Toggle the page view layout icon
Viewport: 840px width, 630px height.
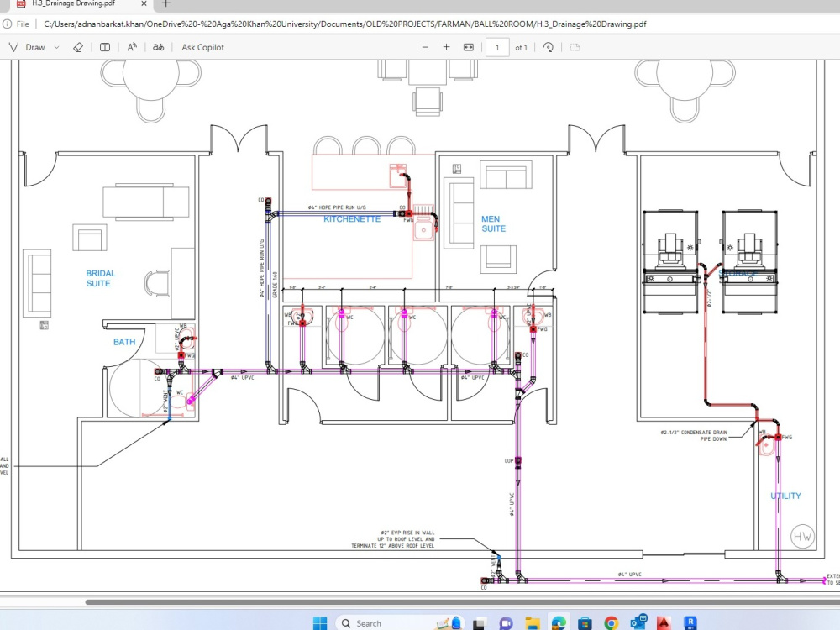pos(105,47)
